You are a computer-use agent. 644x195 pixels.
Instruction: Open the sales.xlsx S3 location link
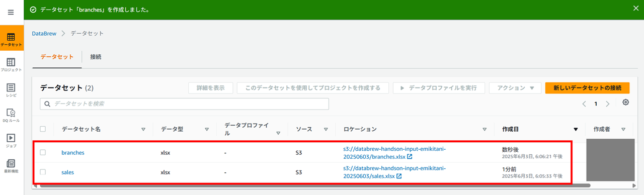point(394,172)
